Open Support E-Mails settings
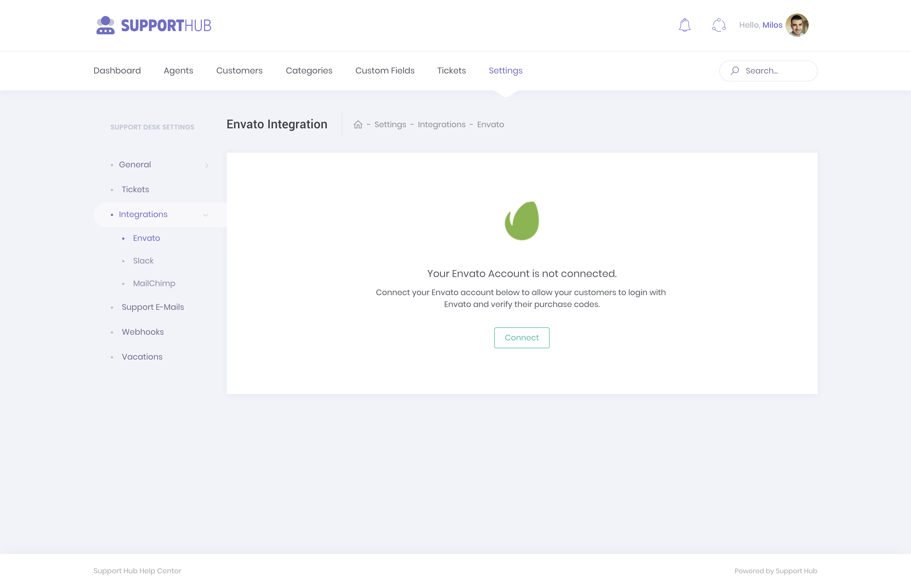 click(x=153, y=307)
